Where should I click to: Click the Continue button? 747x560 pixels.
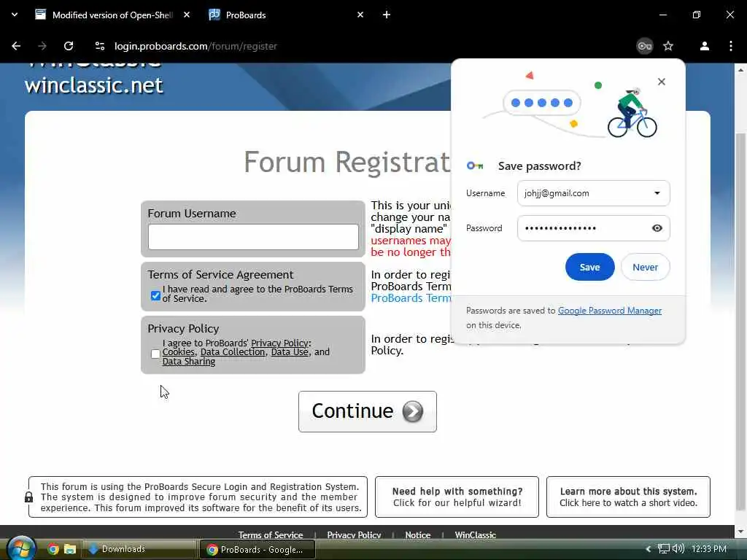click(368, 411)
